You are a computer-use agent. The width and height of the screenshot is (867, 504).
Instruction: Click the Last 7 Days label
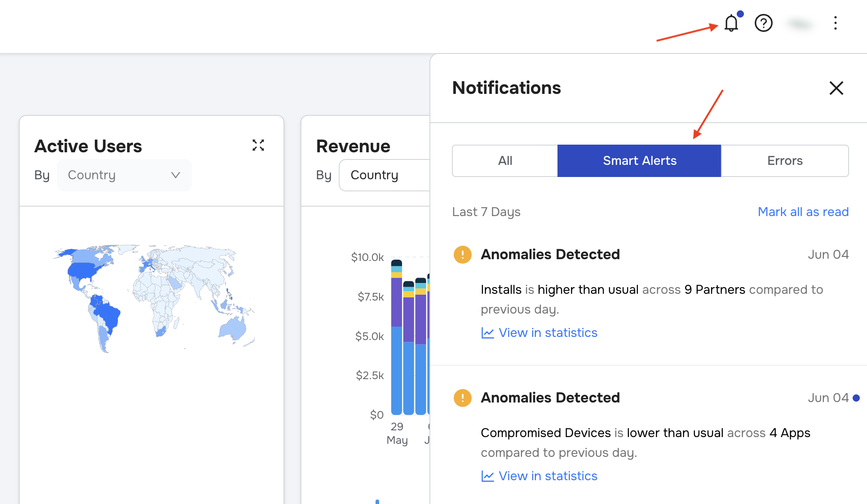coord(486,212)
